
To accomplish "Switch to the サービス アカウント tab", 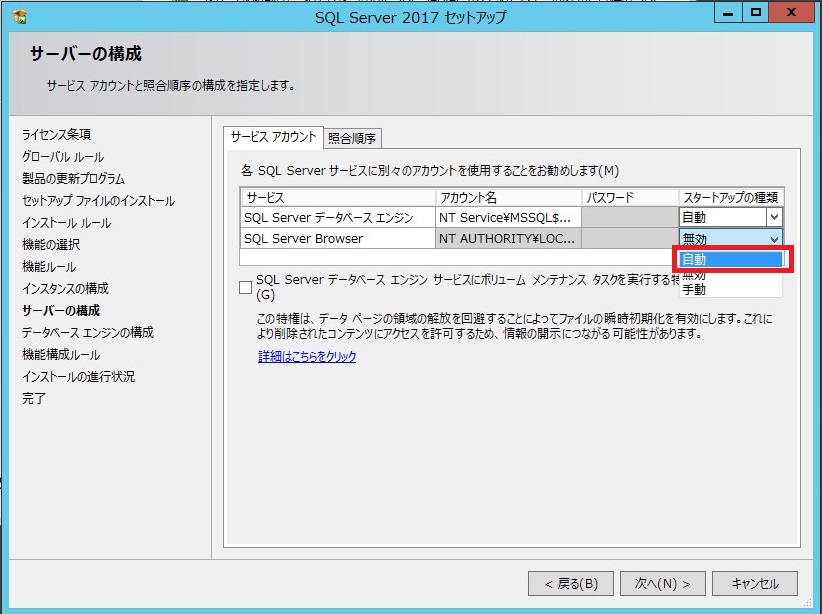I will (276, 138).
